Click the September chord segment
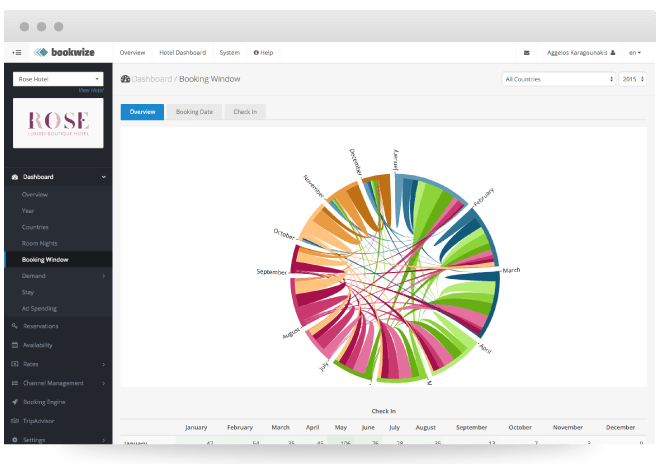 (294, 261)
